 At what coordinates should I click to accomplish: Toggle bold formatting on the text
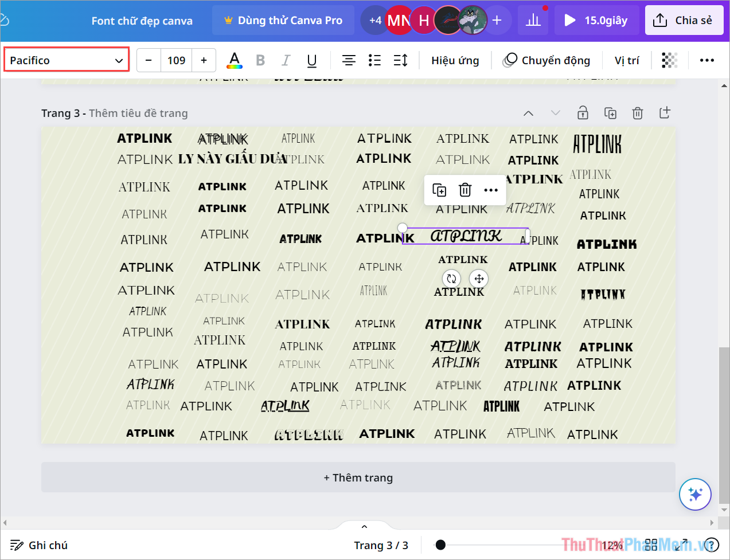(x=260, y=60)
